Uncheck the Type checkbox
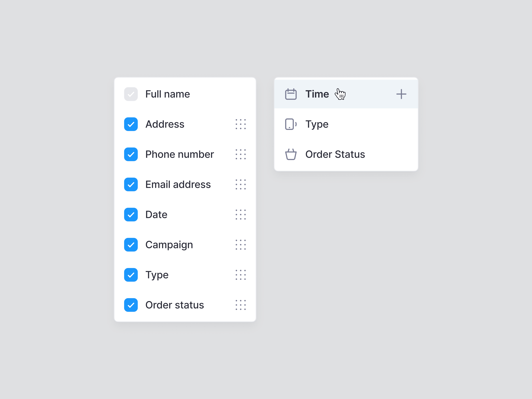 pos(131,275)
